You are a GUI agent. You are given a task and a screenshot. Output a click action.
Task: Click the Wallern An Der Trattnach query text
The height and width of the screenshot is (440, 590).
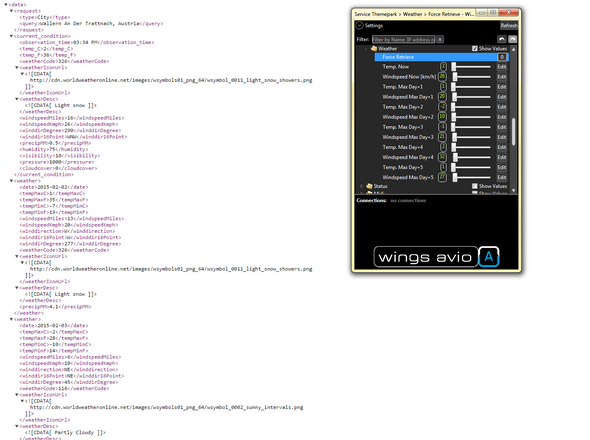tap(90, 23)
